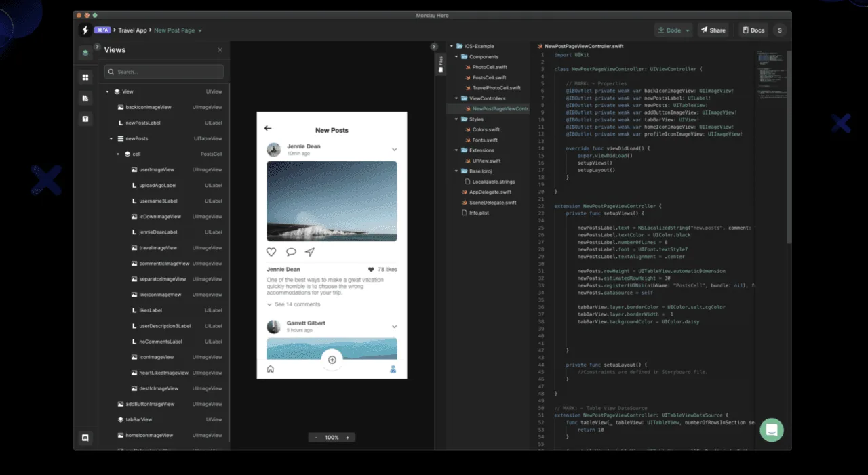Tap the plus add button in preview
The width and height of the screenshot is (868, 475).
click(332, 360)
